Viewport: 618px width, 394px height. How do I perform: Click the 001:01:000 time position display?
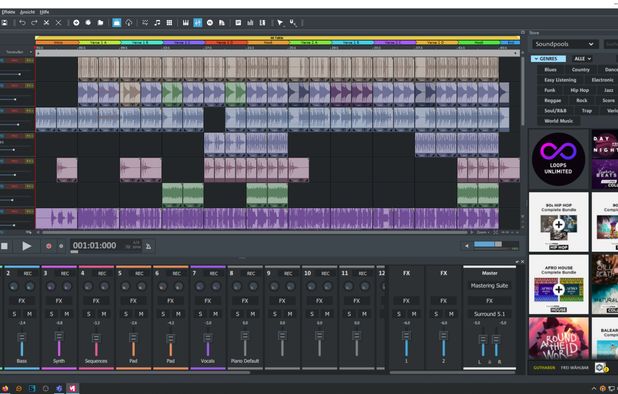point(95,245)
